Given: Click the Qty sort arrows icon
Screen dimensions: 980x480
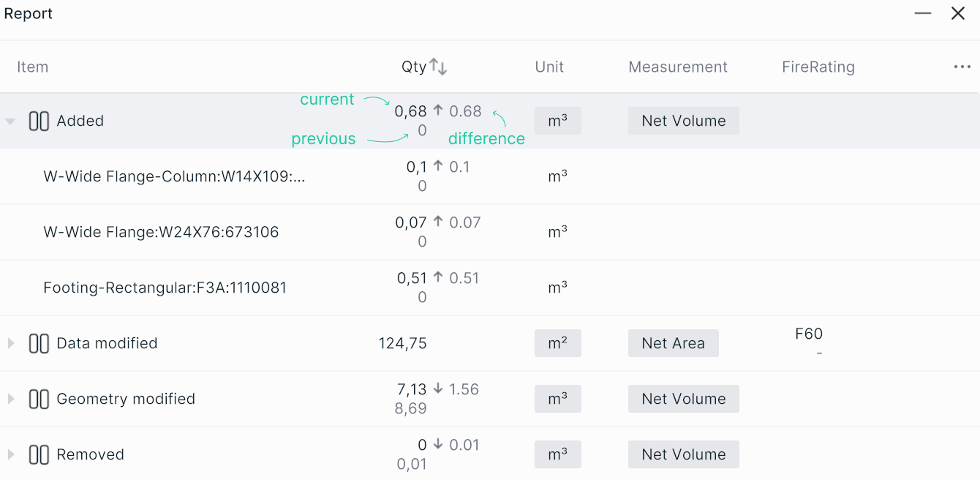Looking at the screenshot, I should (438, 67).
